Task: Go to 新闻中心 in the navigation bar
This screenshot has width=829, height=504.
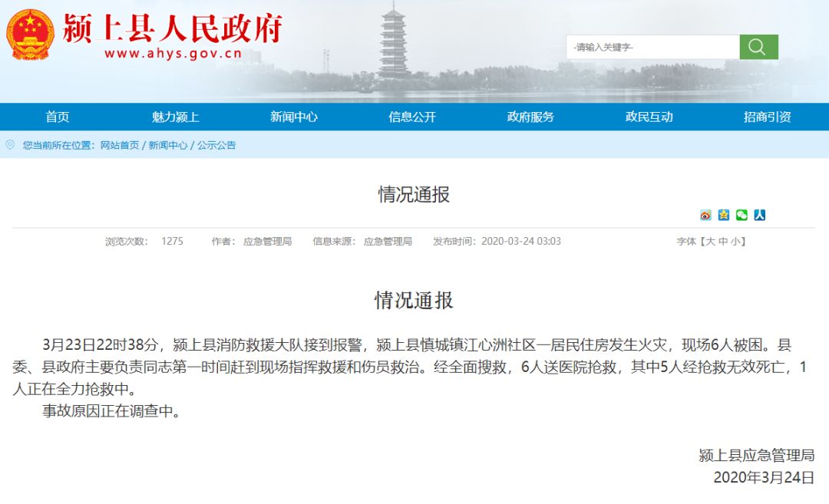Action: [x=294, y=117]
